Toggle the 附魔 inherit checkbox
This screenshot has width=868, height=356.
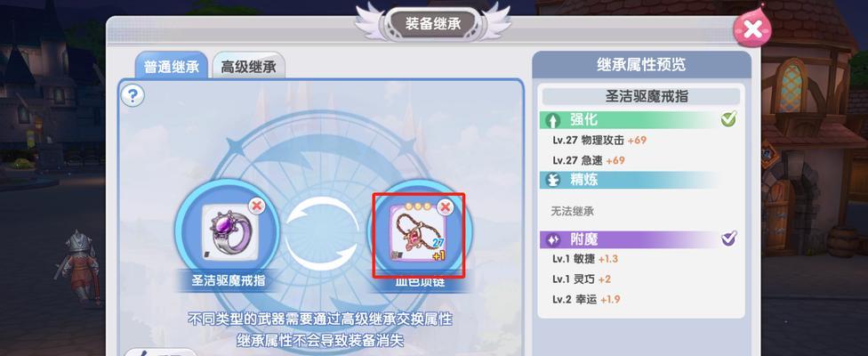click(728, 238)
